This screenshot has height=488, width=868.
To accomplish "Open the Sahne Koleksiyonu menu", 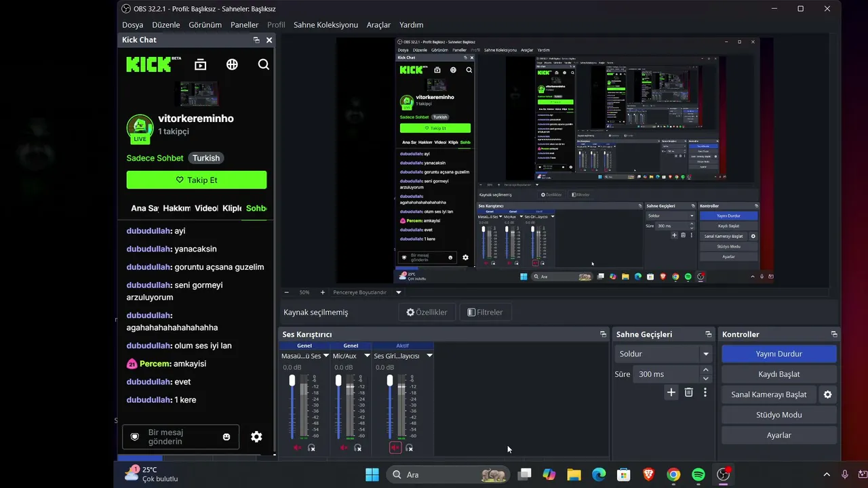I will 325,25.
